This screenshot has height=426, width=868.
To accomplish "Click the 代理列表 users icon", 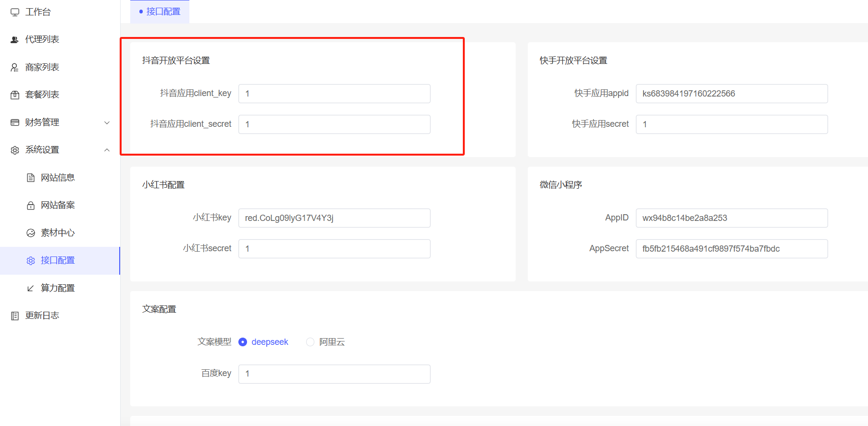I will point(15,40).
